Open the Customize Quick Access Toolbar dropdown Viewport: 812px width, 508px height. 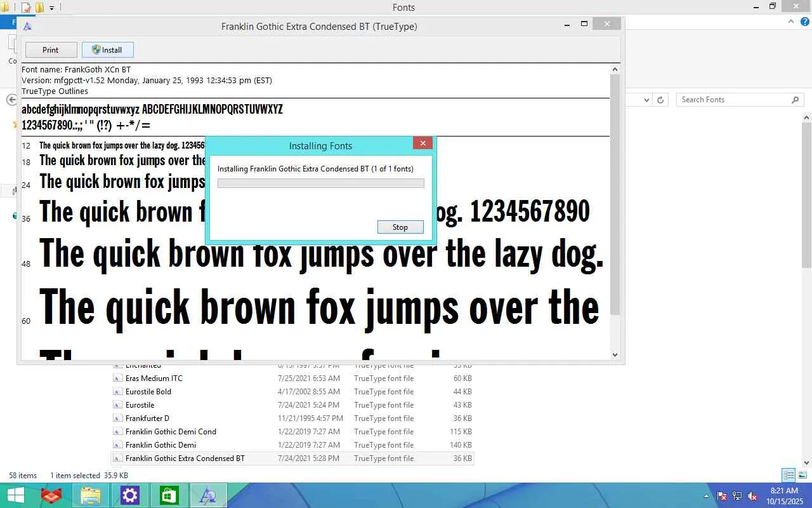click(52, 8)
